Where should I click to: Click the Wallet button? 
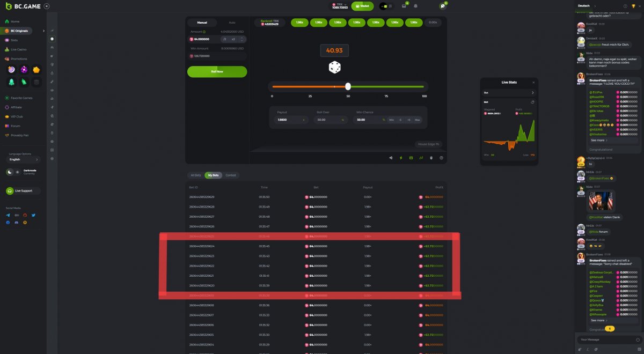coord(362,6)
